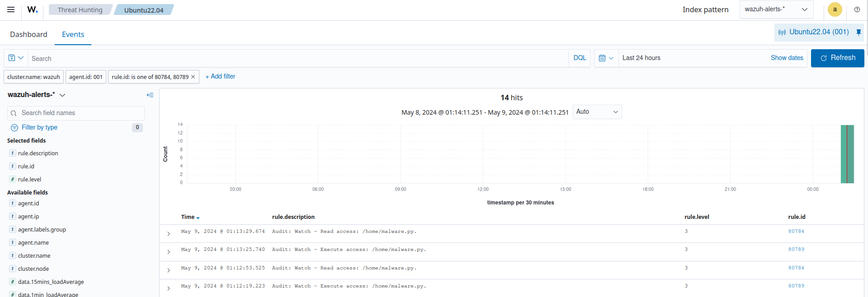Click the user avatar icon
868x297 pixels.
[x=835, y=9]
